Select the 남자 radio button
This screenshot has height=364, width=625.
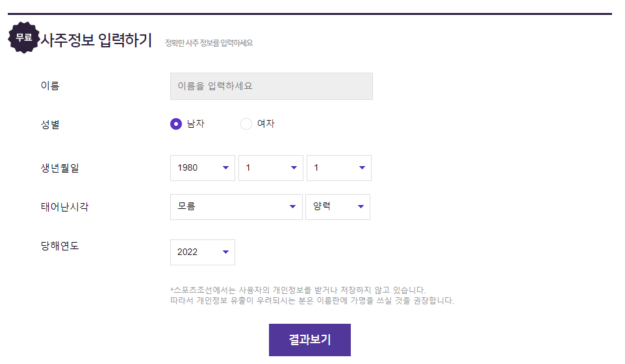tap(176, 124)
